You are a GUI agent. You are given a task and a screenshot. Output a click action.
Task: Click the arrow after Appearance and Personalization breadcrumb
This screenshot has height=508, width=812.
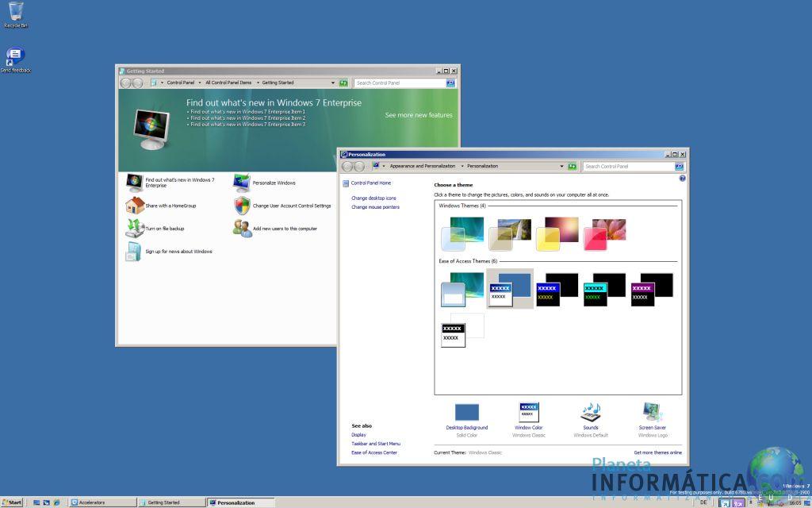(462, 167)
